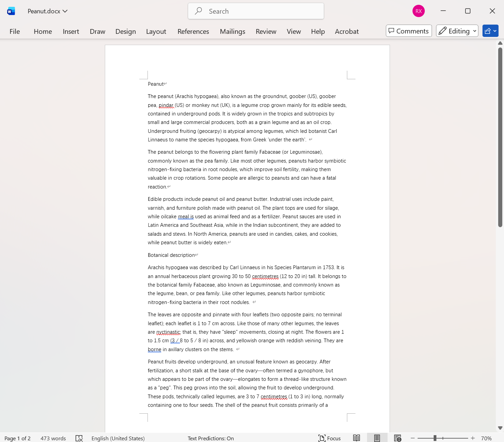
Task: Toggle Text Predictions off
Action: click(x=211, y=438)
